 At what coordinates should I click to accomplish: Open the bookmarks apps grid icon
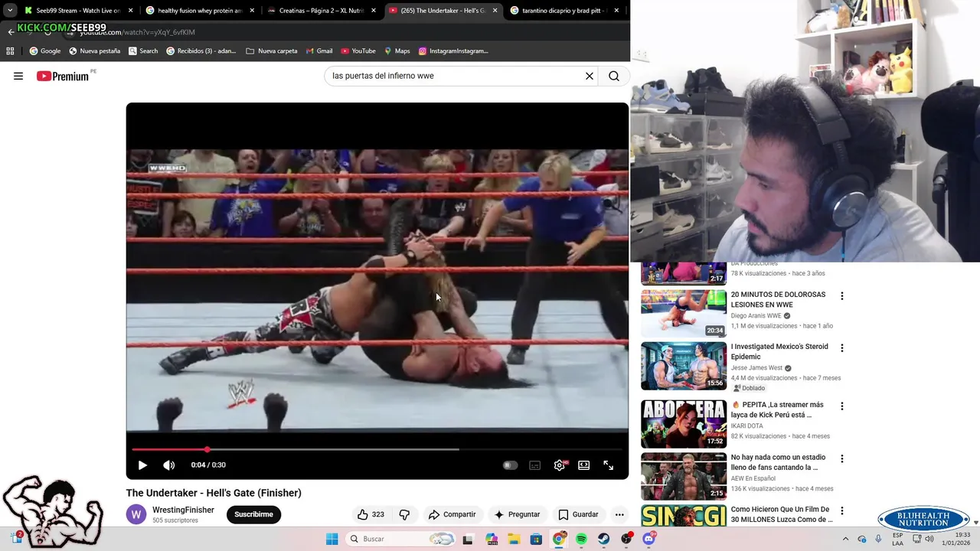tap(10, 51)
